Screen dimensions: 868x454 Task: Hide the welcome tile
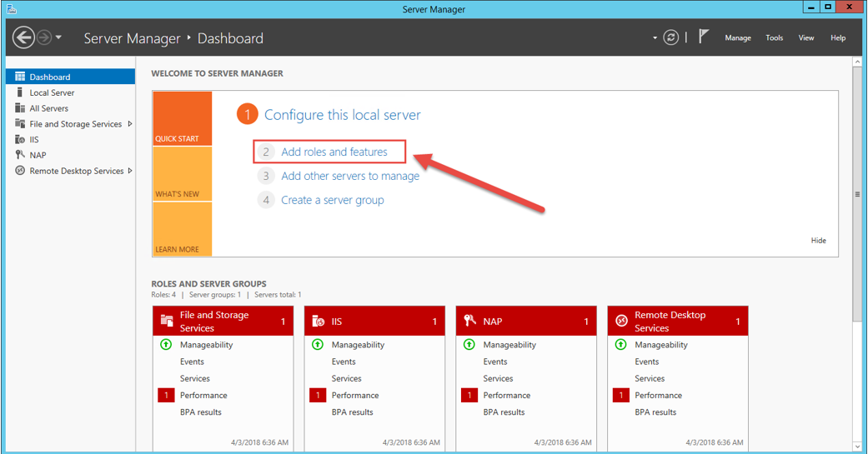tap(818, 241)
